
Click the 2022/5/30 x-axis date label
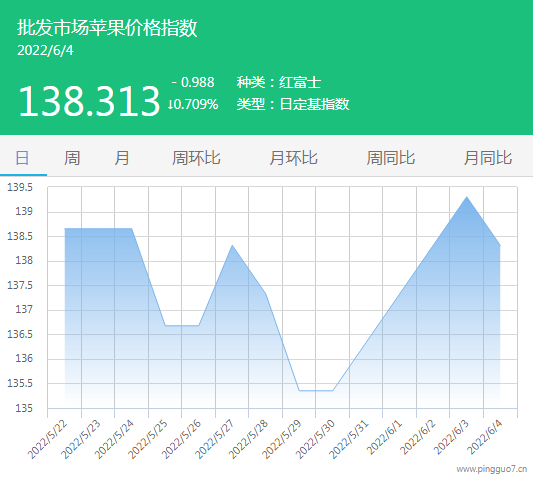click(315, 439)
